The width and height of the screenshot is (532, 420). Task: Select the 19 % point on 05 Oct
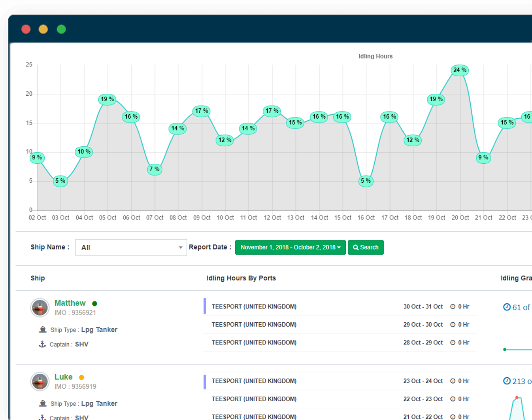pyautogui.click(x=107, y=99)
